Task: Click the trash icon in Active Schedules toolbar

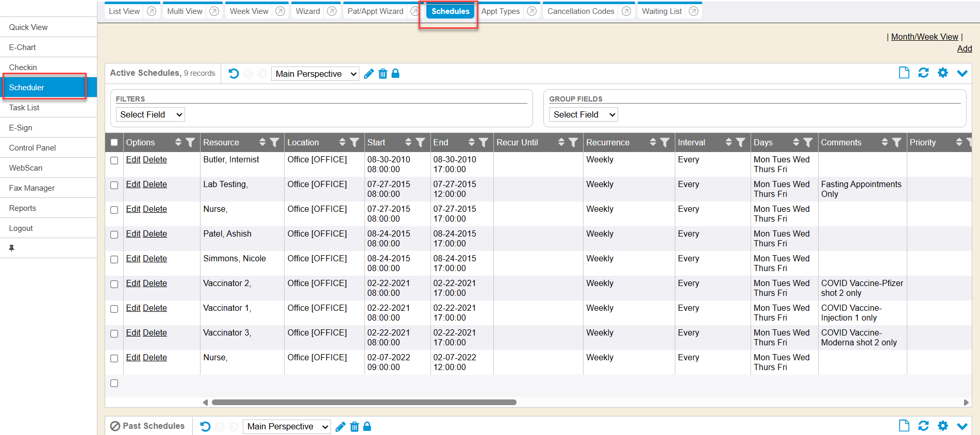Action: click(x=383, y=74)
